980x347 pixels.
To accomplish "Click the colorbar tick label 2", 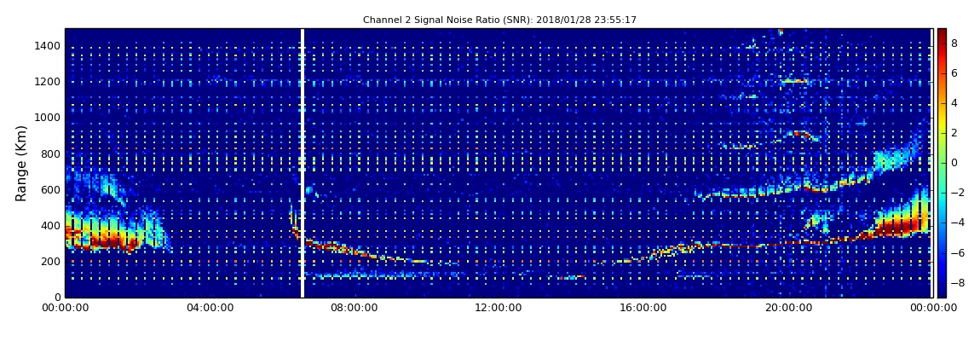I will coord(954,133).
